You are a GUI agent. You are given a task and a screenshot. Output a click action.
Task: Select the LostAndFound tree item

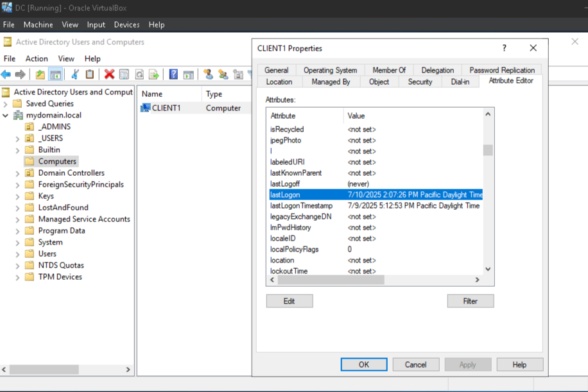63,207
